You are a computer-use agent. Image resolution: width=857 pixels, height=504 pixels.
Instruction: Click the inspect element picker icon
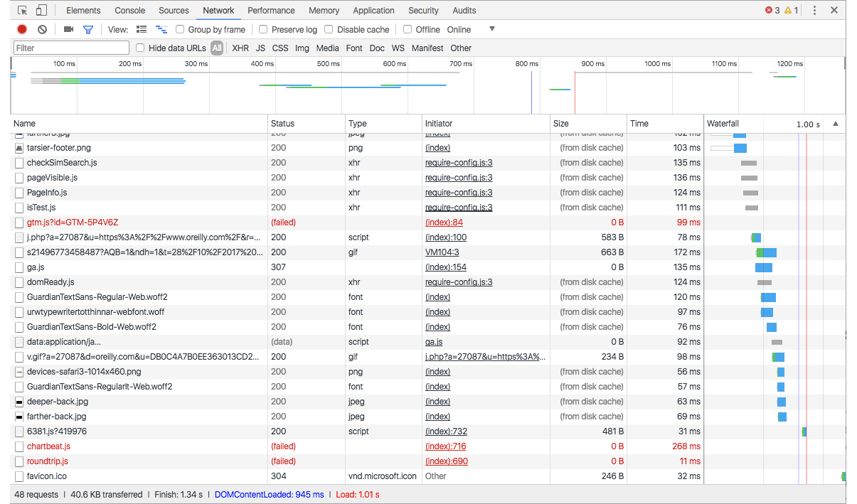[x=23, y=11]
